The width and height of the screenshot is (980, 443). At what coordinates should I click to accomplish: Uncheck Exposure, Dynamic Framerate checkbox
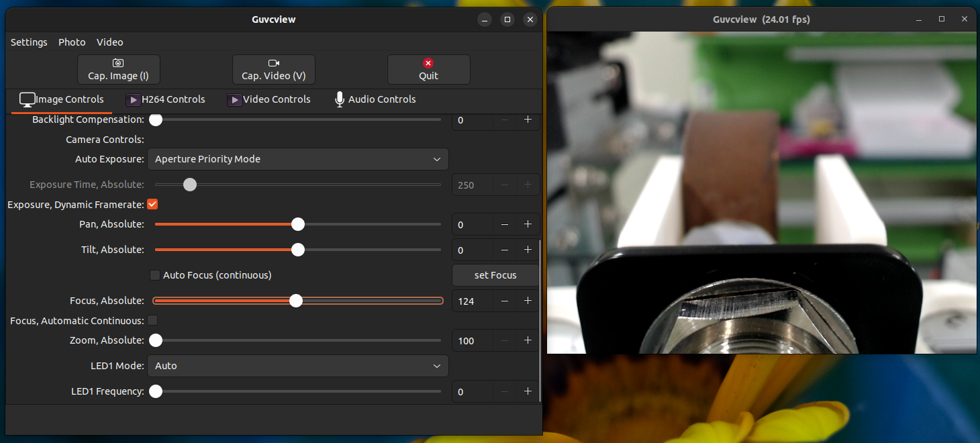point(152,204)
